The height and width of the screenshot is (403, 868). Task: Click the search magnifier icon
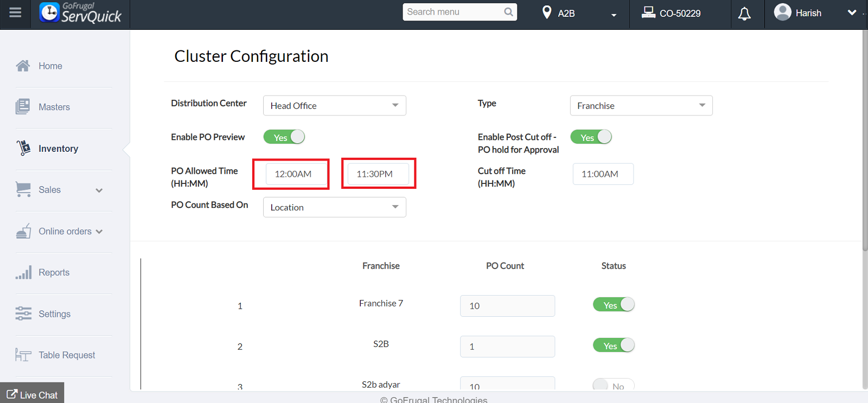[x=508, y=12]
